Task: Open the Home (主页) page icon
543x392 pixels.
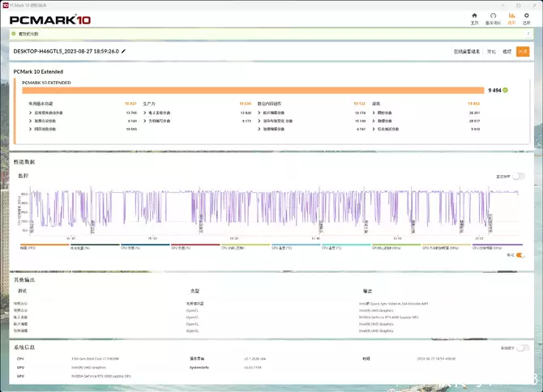Action: 474,15
